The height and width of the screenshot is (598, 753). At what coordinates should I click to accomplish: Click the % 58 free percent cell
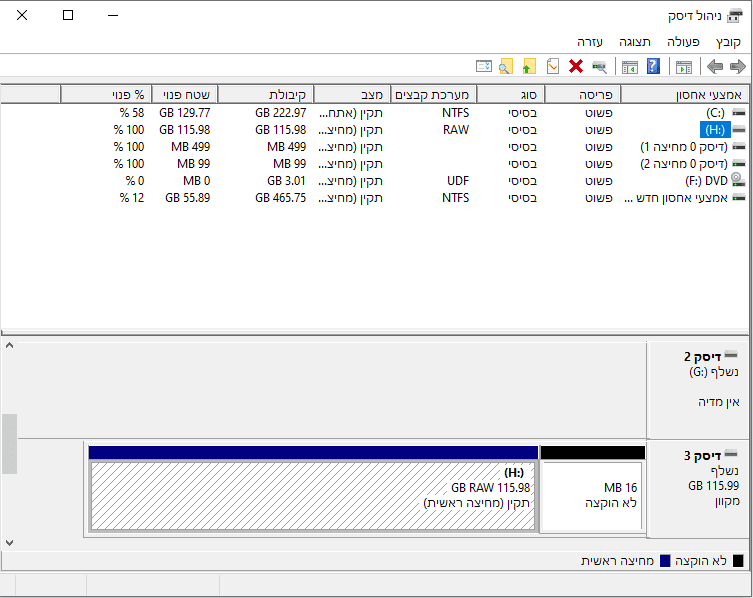point(132,113)
